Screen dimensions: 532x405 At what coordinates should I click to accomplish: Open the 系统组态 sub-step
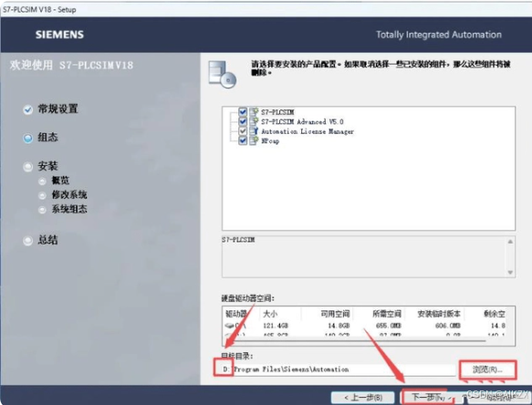point(69,209)
